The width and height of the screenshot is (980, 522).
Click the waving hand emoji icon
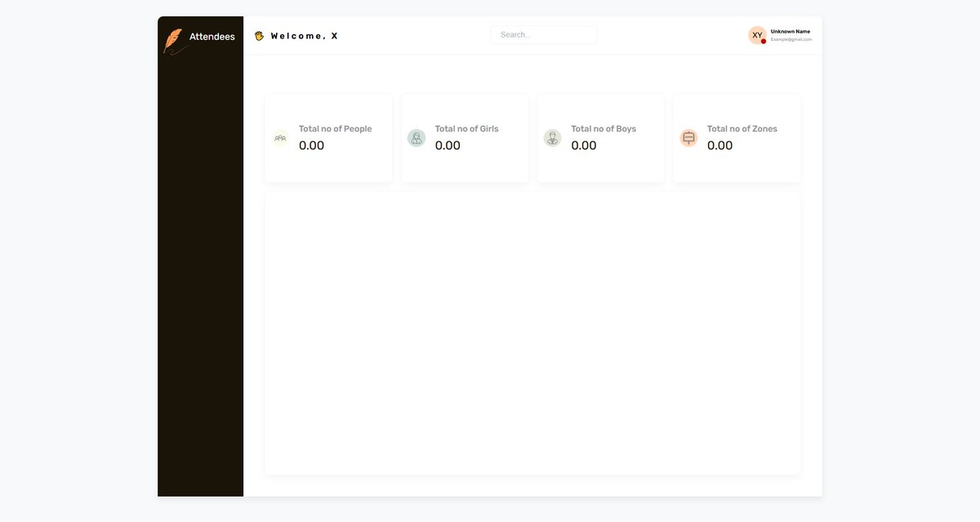[259, 36]
